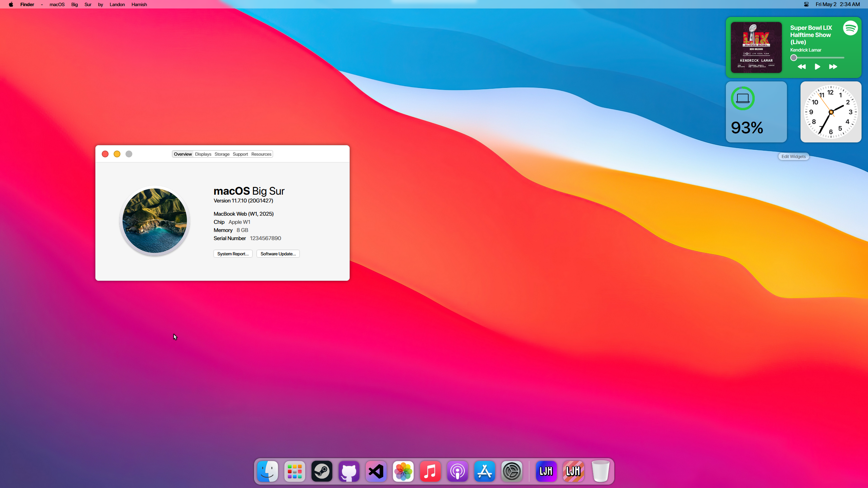
Task: Select the Overview tab
Action: pyautogui.click(x=183, y=154)
